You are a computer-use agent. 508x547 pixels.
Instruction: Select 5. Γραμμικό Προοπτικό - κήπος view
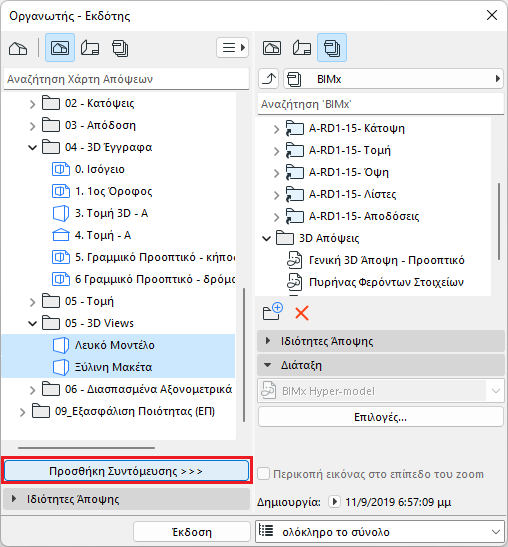pyautogui.click(x=143, y=257)
